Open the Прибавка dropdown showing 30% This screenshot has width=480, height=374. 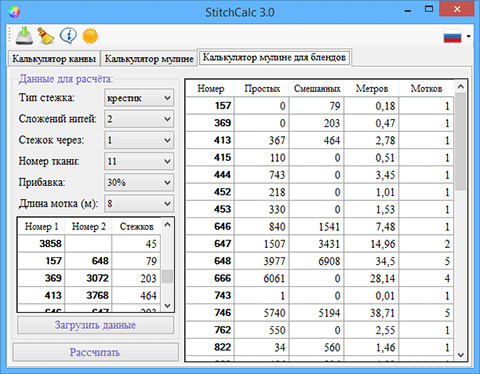coord(139,182)
